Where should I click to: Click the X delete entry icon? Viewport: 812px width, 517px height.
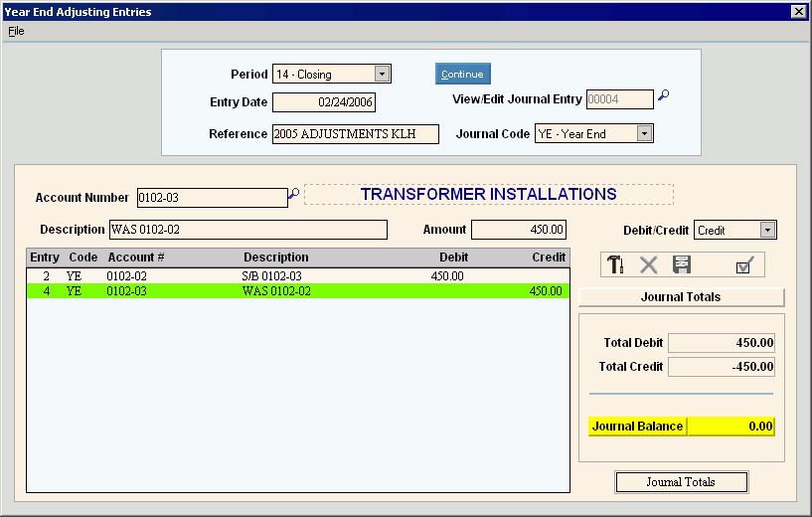649,264
